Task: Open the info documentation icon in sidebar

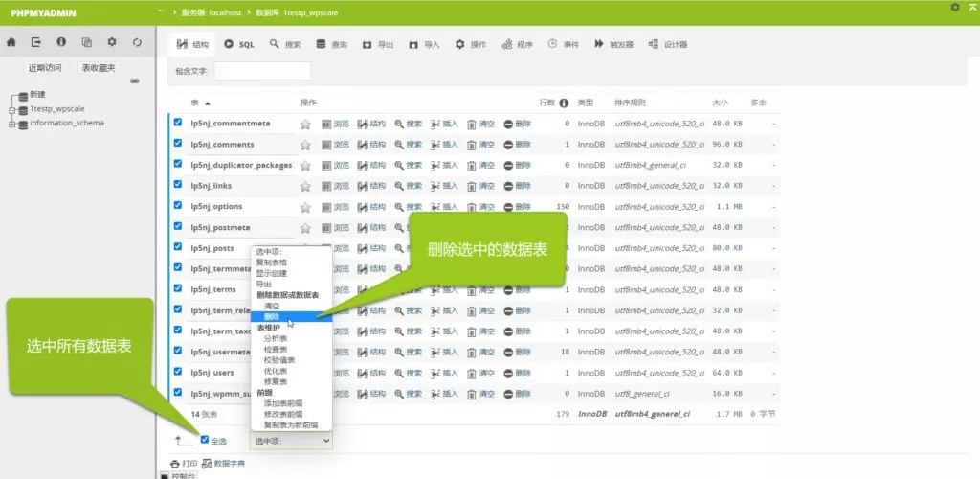Action: tap(61, 42)
